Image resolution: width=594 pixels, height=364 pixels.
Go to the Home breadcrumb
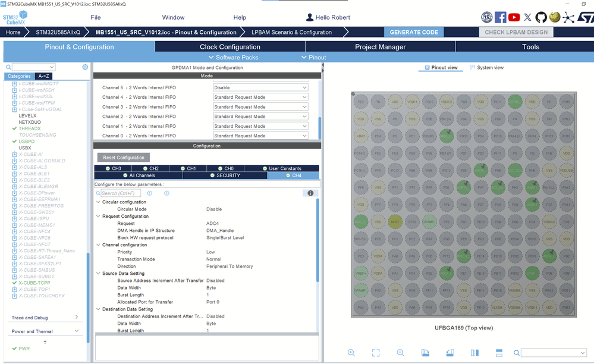[x=13, y=32]
